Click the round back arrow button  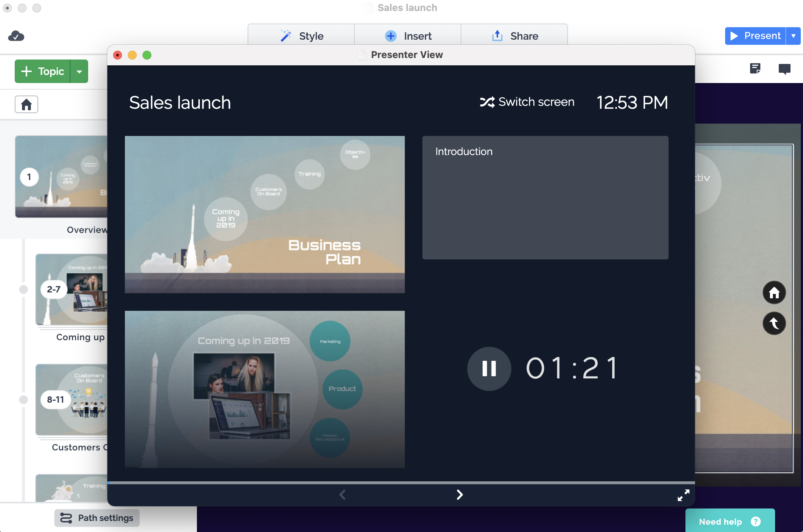click(x=774, y=323)
